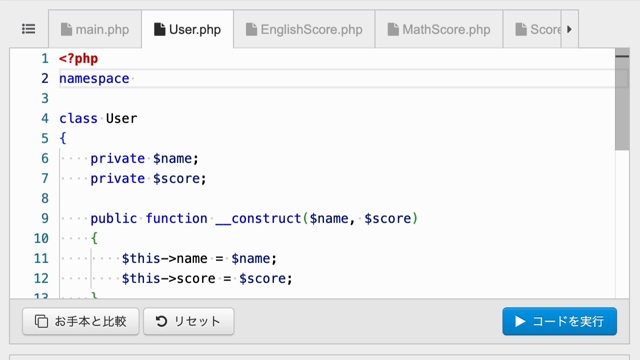
Task: Click the editor vertical scrollbar thumb
Action: click(622, 100)
